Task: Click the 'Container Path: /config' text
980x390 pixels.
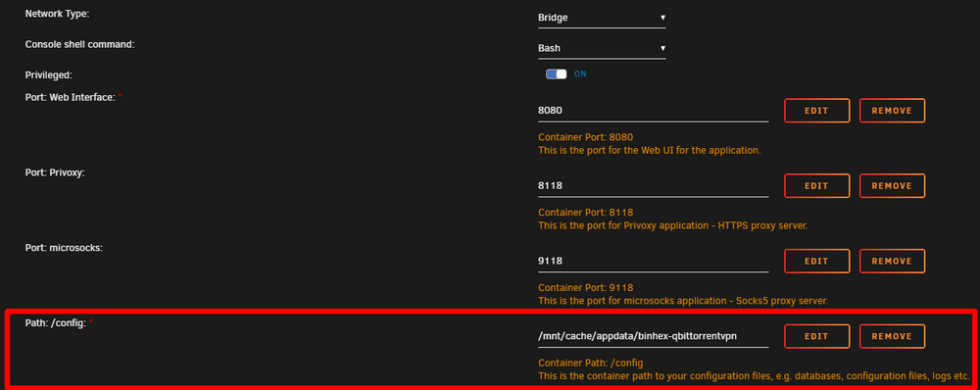Action: click(x=591, y=363)
